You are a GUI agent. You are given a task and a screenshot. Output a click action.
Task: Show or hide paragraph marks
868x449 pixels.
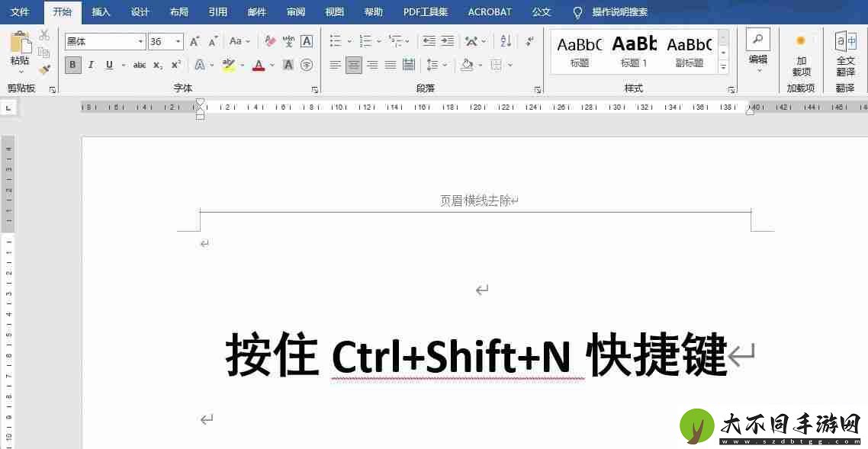pyautogui.click(x=529, y=41)
